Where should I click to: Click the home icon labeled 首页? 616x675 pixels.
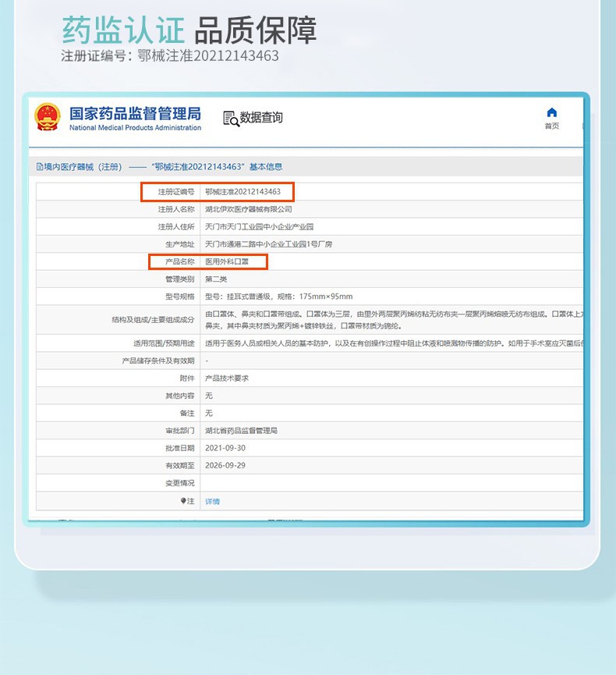[551, 113]
